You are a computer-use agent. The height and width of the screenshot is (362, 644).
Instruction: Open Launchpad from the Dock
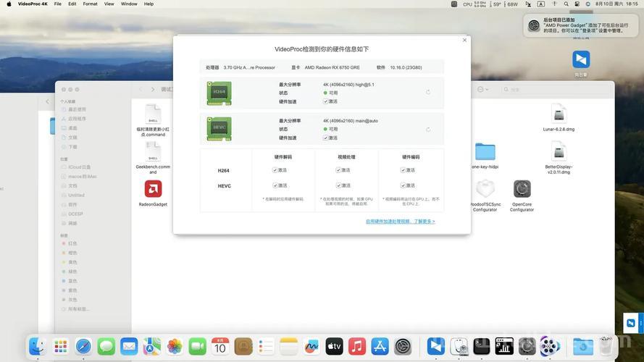60,346
